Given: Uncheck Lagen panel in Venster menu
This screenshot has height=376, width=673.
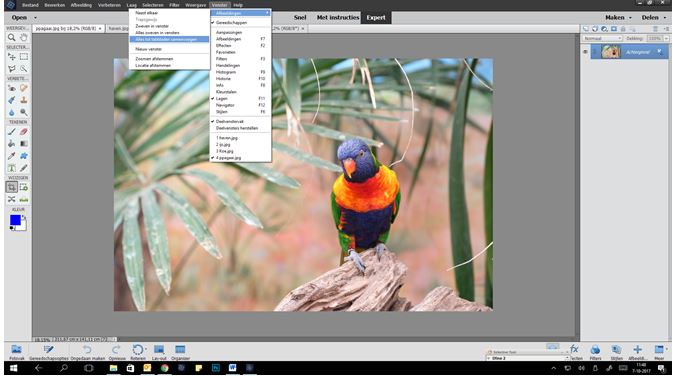Looking at the screenshot, I should pyautogui.click(x=240, y=98).
